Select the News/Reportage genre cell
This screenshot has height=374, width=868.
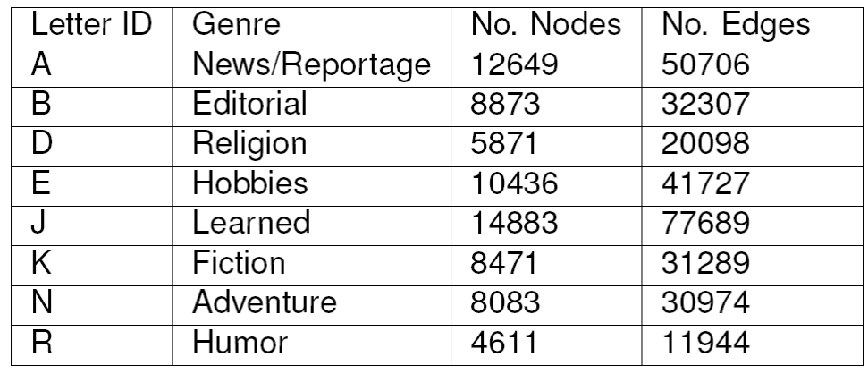[310, 64]
